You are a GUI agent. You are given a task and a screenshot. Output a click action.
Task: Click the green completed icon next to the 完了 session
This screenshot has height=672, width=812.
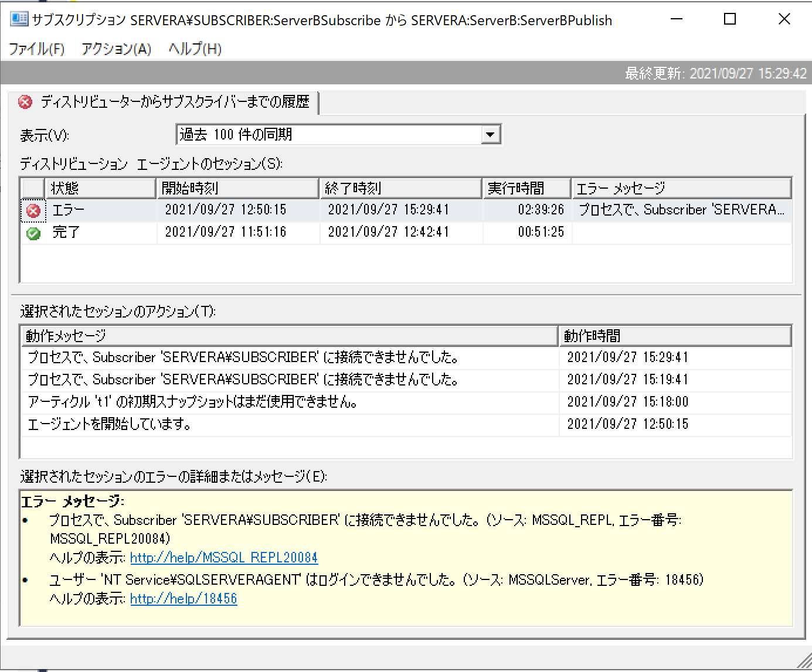point(33,232)
